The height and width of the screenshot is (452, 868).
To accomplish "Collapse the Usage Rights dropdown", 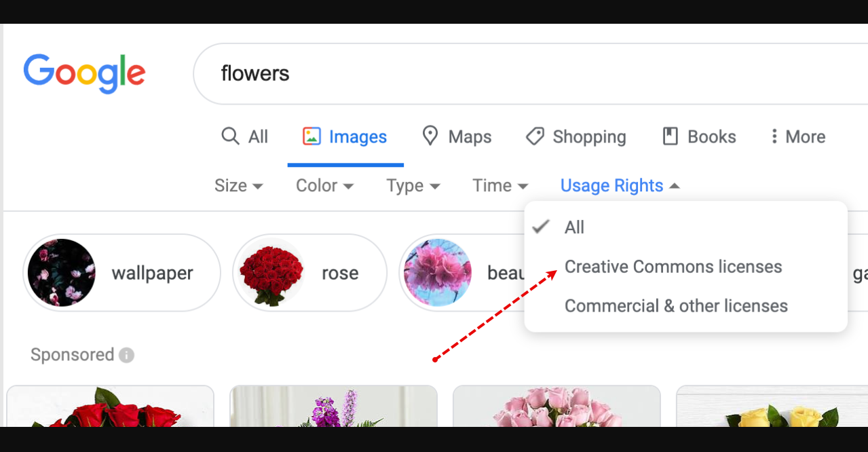I will click(620, 186).
